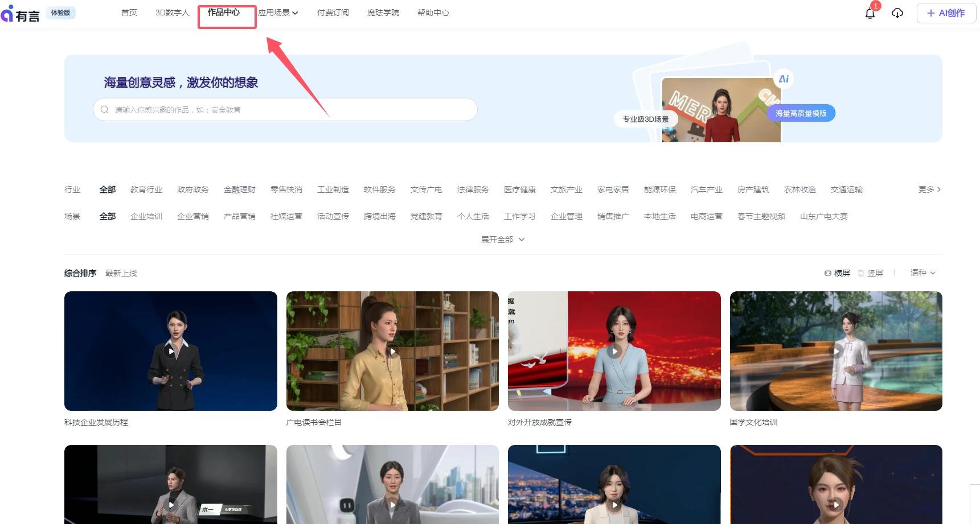
Task: Open the notifications bell
Action: (870, 14)
